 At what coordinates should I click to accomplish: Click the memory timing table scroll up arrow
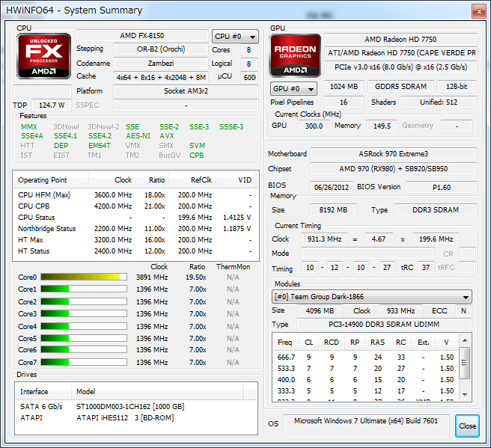[465, 340]
